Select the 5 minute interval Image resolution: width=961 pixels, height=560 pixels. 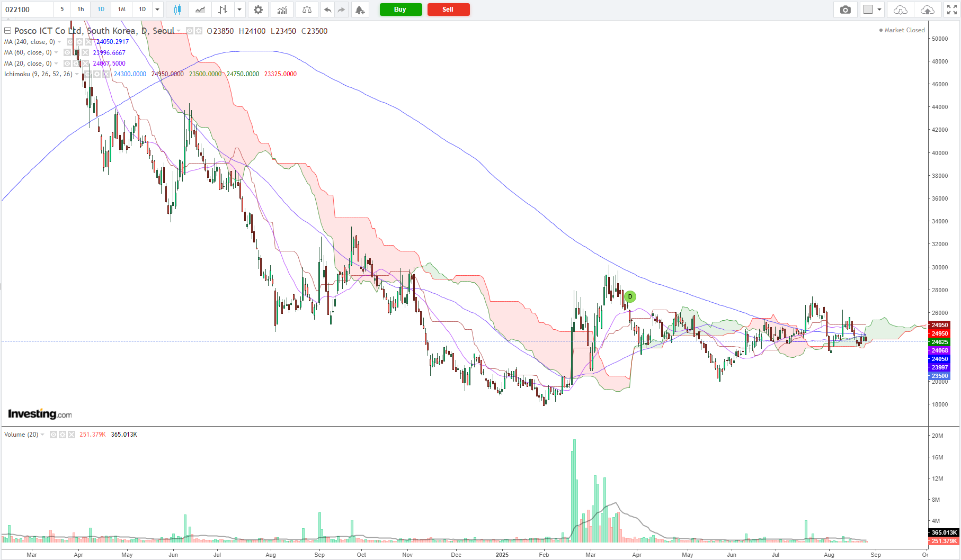click(62, 10)
